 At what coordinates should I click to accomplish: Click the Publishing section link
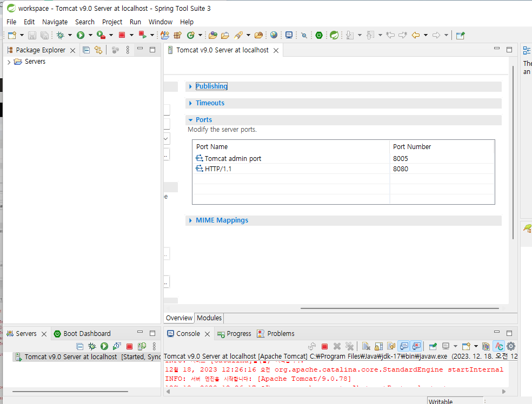tap(211, 86)
